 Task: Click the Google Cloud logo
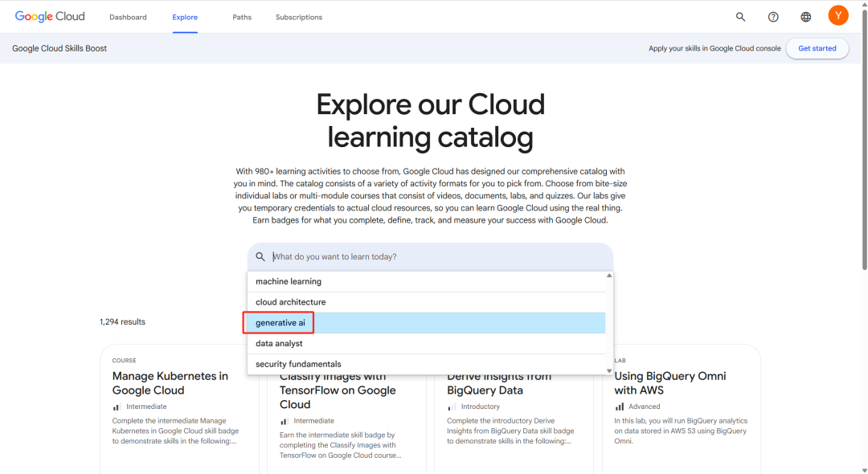[50, 17]
